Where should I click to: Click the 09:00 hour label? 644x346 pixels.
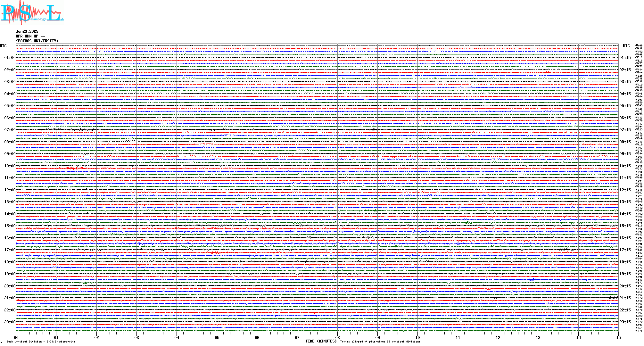tap(10, 154)
